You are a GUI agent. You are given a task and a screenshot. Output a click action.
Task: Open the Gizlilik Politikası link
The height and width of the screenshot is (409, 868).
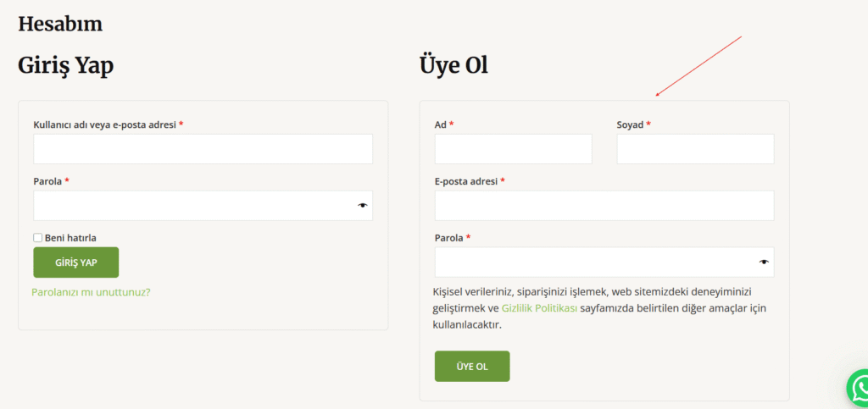pos(539,309)
